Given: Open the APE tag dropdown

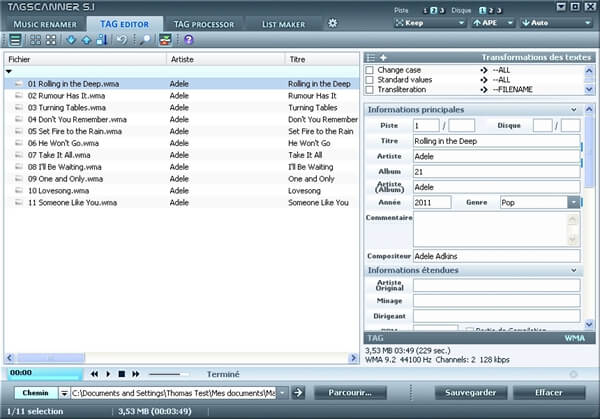Looking at the screenshot, I should pos(493,23).
